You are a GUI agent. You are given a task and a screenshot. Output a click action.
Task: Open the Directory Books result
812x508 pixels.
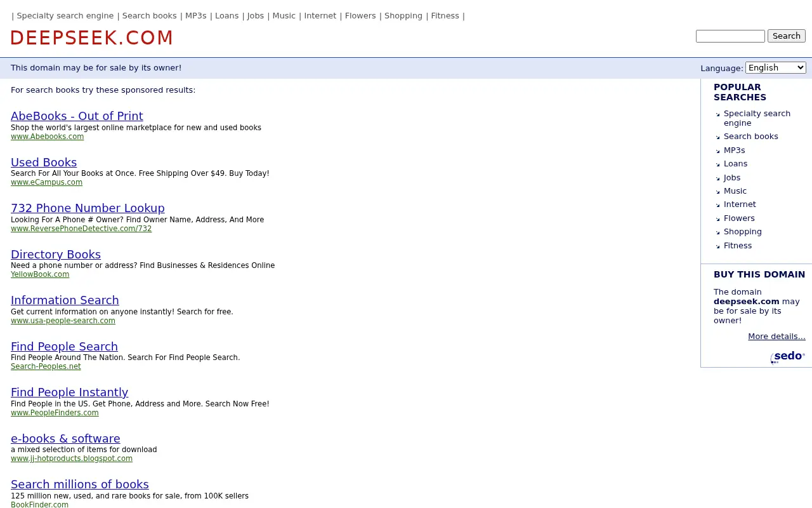56,255
